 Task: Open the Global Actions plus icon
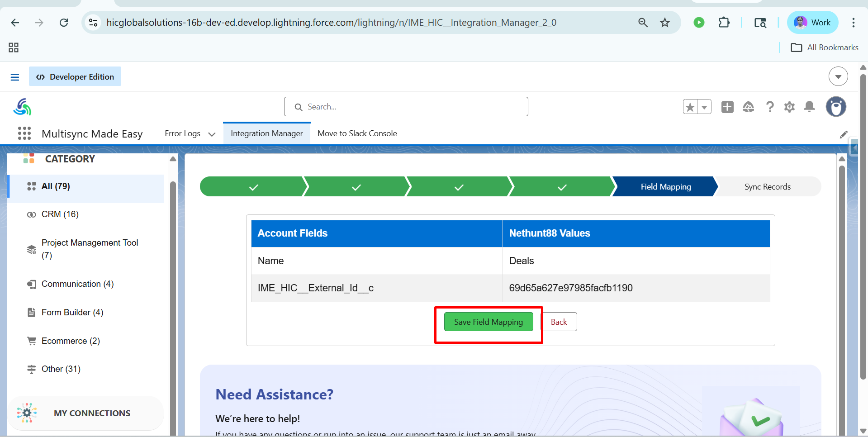727,107
